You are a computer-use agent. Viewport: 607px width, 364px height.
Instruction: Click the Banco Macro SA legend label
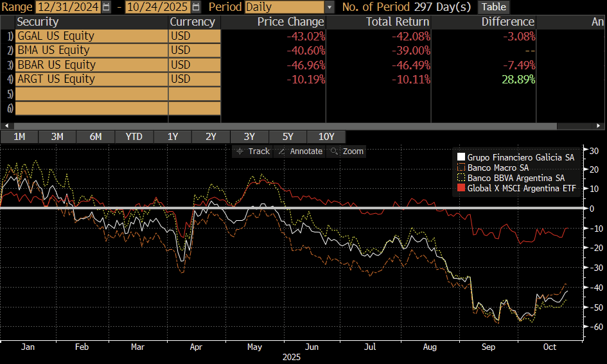point(498,168)
